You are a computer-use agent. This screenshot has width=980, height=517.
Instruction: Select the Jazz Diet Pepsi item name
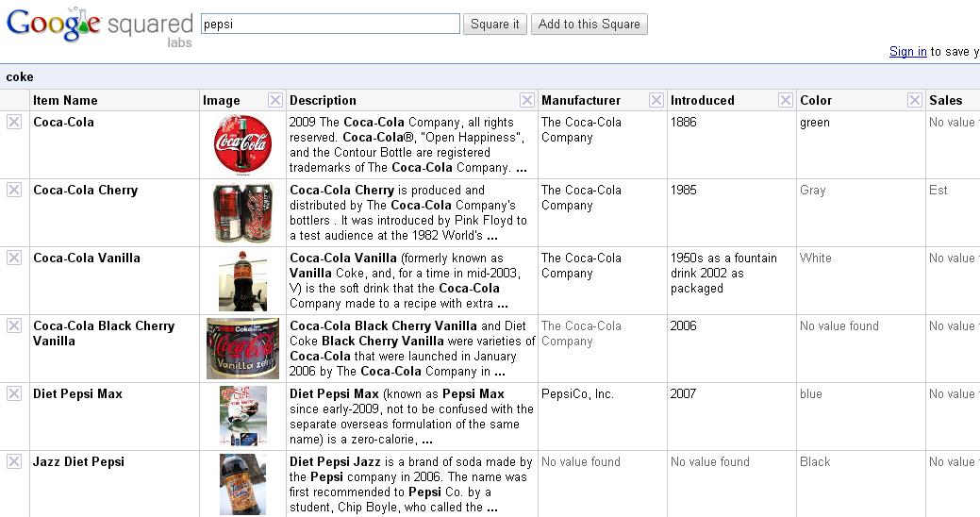point(78,462)
